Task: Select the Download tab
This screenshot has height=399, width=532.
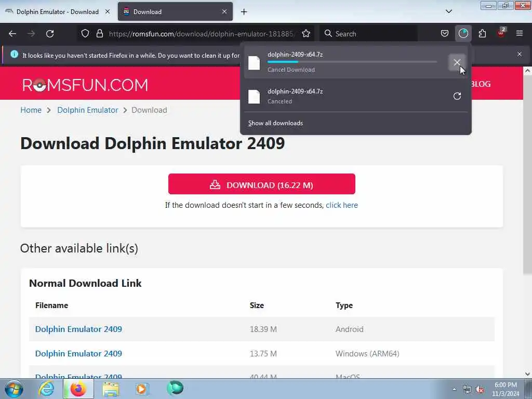Action: [175, 11]
